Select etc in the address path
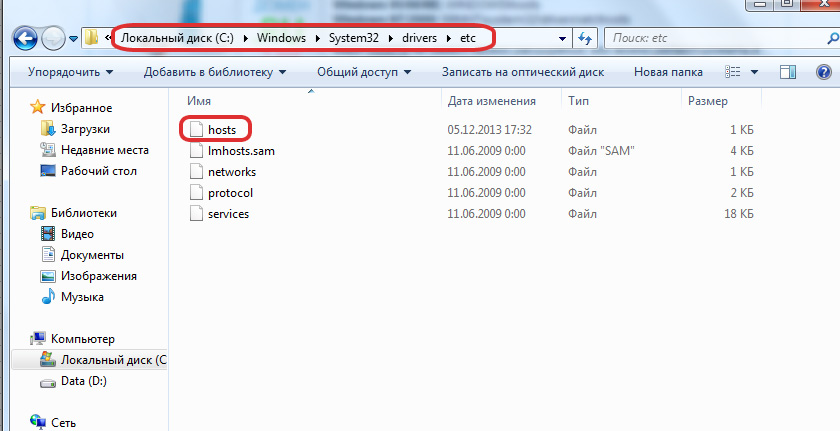 coord(468,38)
